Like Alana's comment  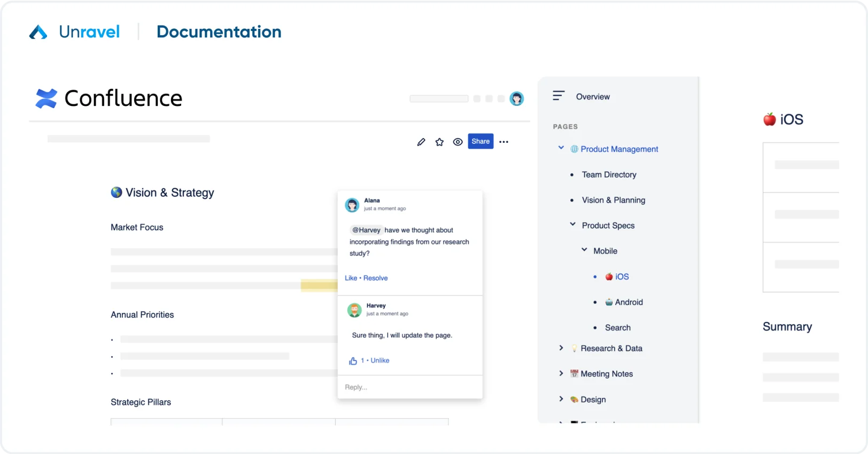pos(351,278)
